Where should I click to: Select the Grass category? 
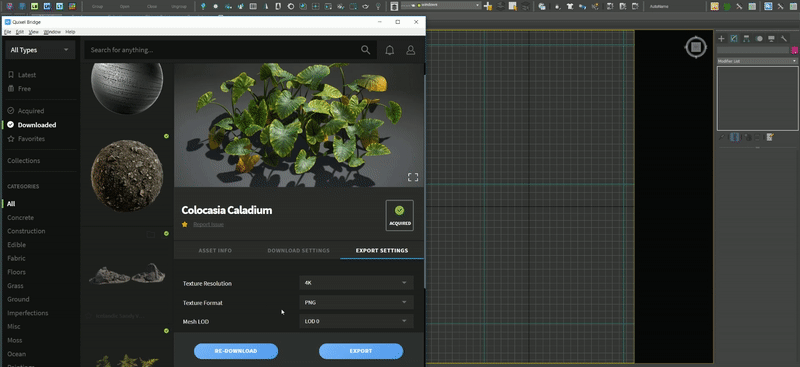tap(15, 286)
